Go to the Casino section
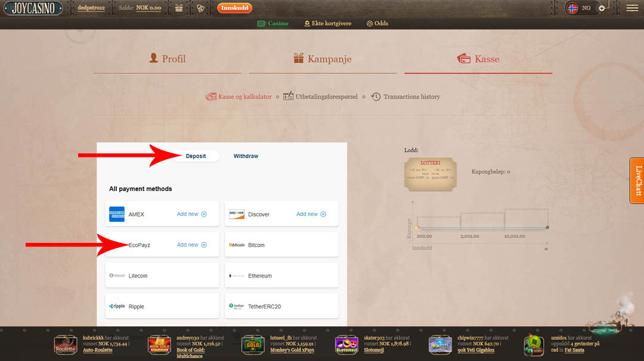The width and height of the screenshot is (644, 361). 273,23
